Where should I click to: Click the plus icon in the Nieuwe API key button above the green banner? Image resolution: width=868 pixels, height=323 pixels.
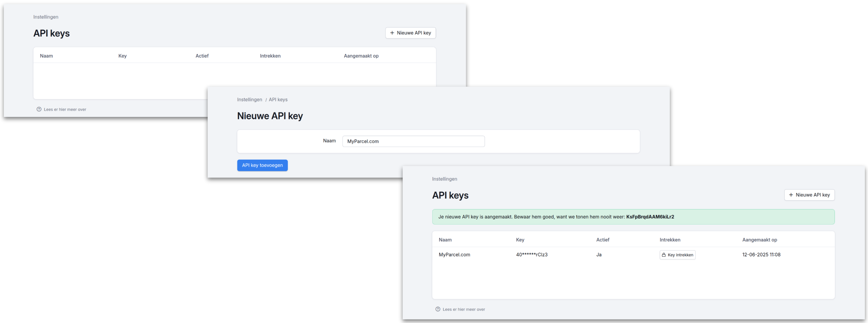coord(791,195)
